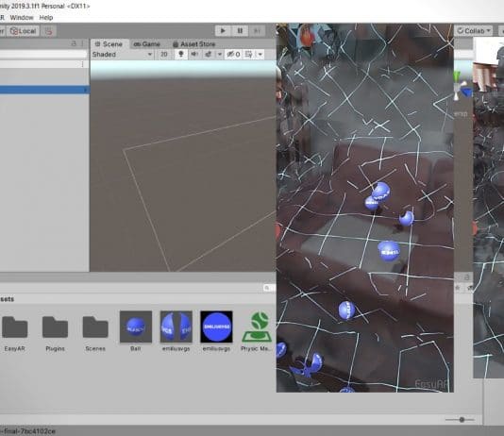Image resolution: width=504 pixels, height=436 pixels.
Task: Toggle the Local pivot rotation button
Action: click(24, 31)
